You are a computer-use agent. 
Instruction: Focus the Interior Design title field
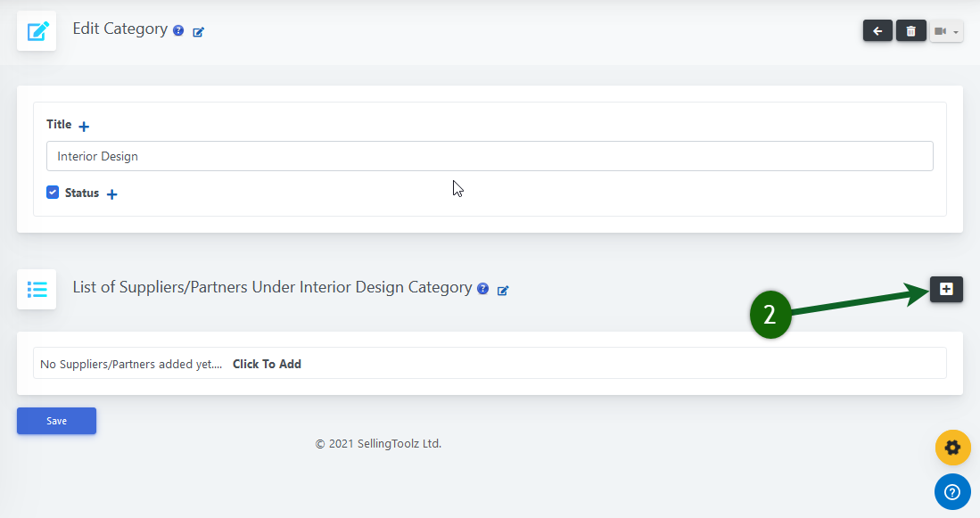[490, 156]
